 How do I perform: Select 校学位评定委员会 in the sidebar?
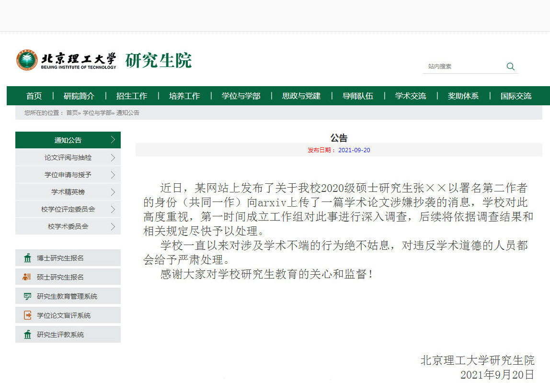68,209
